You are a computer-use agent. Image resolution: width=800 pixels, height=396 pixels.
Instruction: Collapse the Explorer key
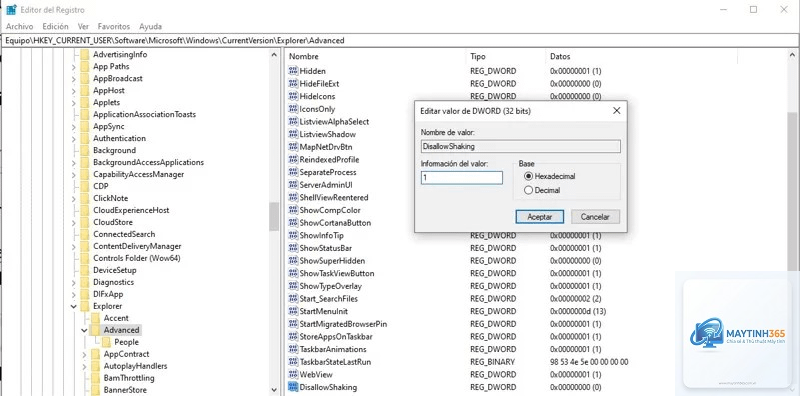[x=74, y=306]
